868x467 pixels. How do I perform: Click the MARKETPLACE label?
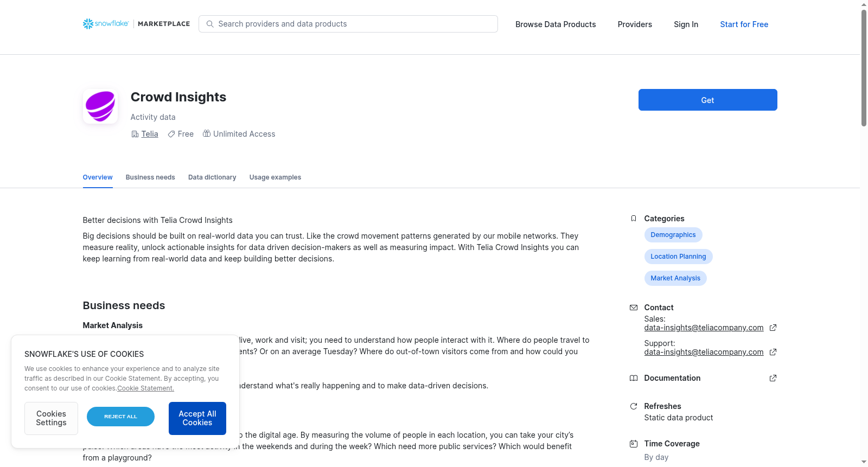pos(164,24)
